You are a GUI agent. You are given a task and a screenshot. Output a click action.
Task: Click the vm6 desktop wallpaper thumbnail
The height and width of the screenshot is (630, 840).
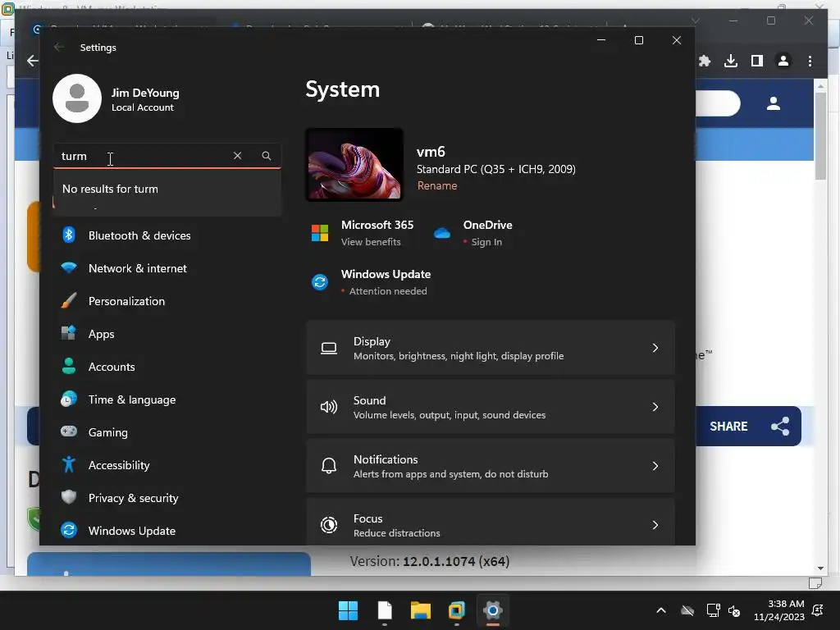pos(354,164)
